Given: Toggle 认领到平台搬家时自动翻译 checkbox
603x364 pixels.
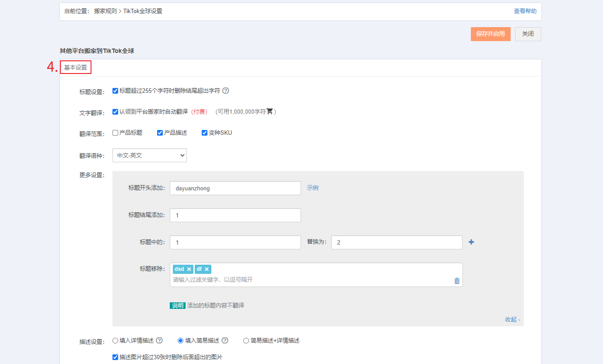Looking at the screenshot, I should (x=116, y=112).
